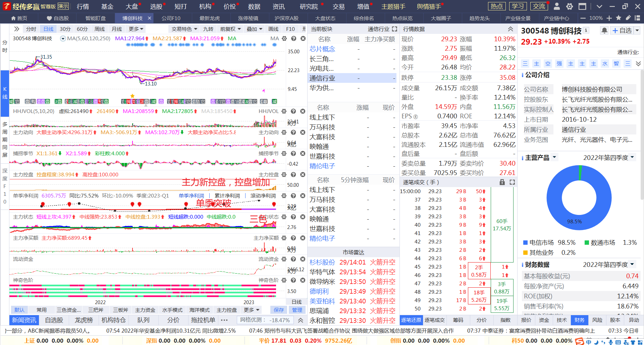This screenshot has width=644, height=345.
Task: Open the 交易特色 dropdown
Action: point(184,29)
